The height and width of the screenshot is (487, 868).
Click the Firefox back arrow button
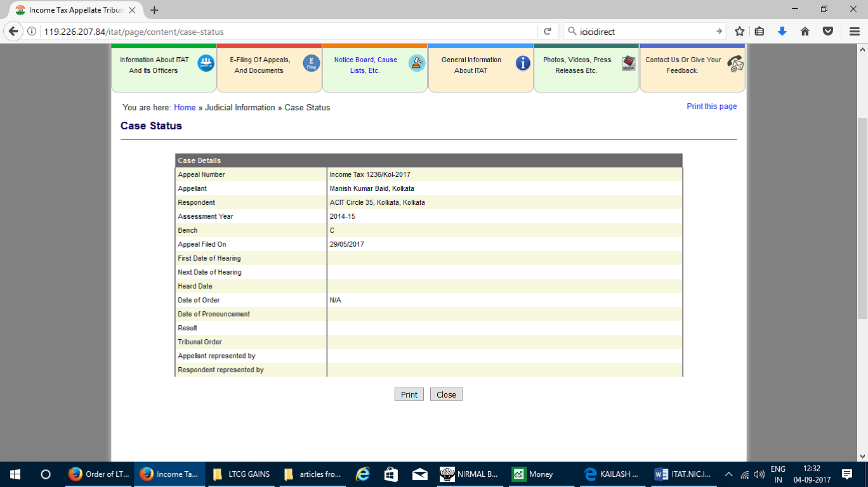(13, 32)
